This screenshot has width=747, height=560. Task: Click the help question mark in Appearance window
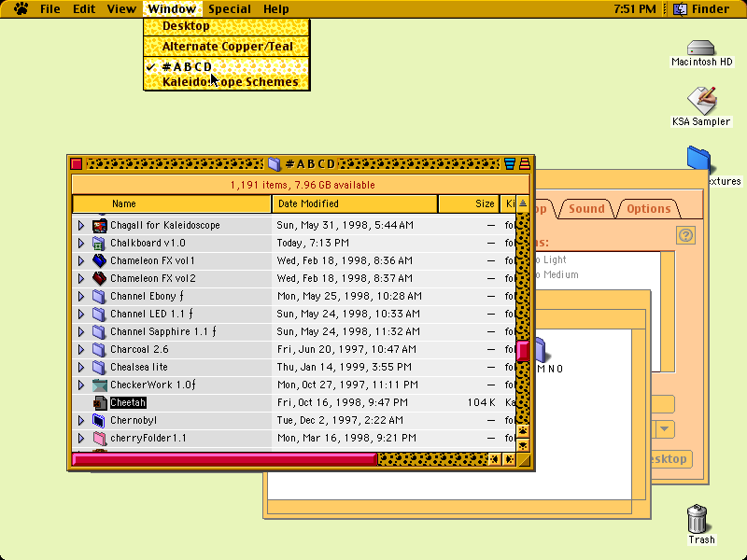click(x=685, y=235)
